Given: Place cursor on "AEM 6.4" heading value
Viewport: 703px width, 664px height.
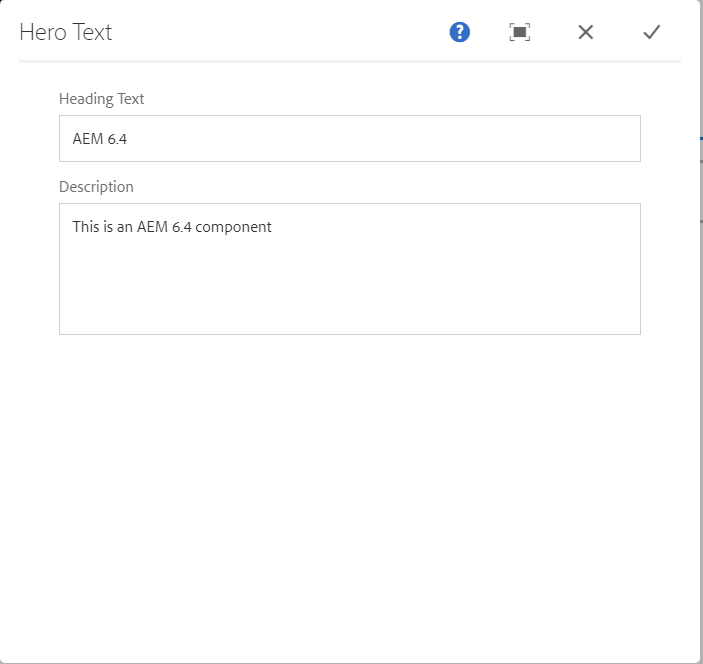Looking at the screenshot, I should 100,139.
